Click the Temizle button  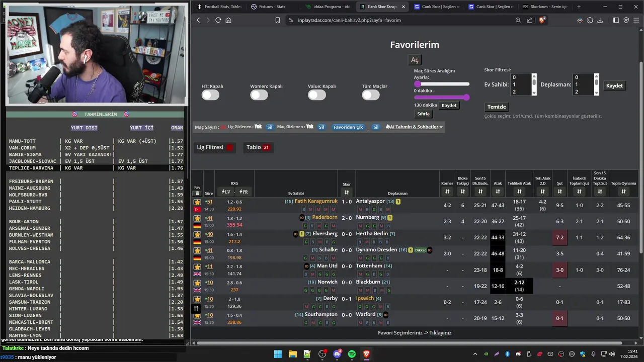[497, 107]
